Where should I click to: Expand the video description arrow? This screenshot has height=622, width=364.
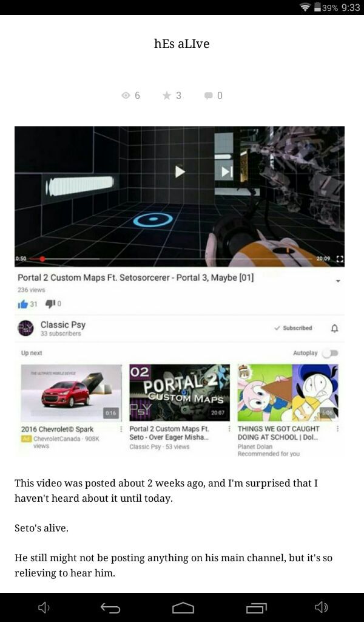coord(339,281)
